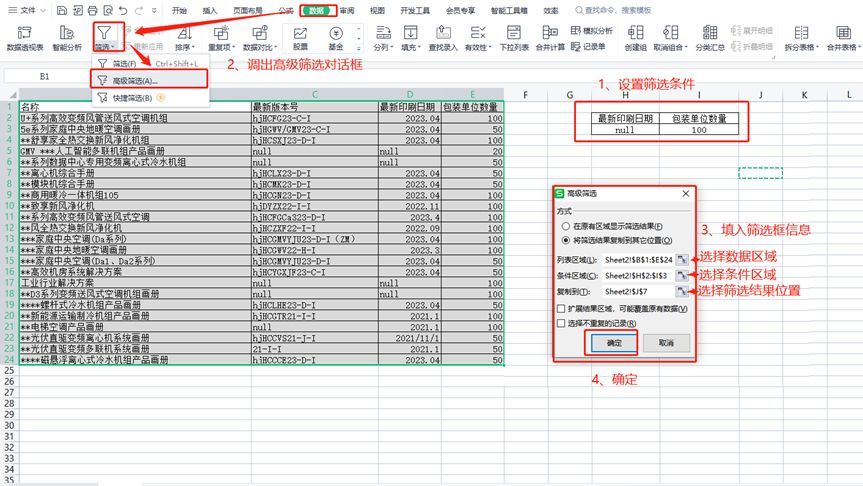Viewport: 863px width, 486px height.
Task: Choose 筛选(F) from the filter menu
Action: [x=150, y=64]
